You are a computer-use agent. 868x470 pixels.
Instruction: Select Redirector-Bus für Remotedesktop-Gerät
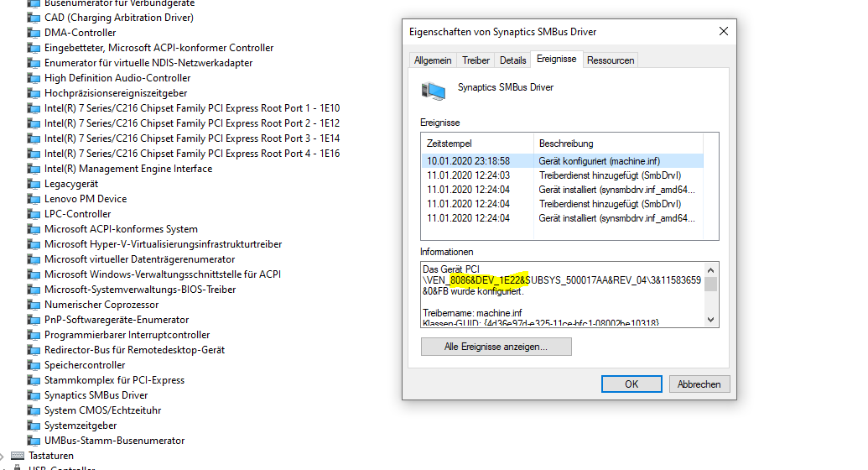point(134,350)
